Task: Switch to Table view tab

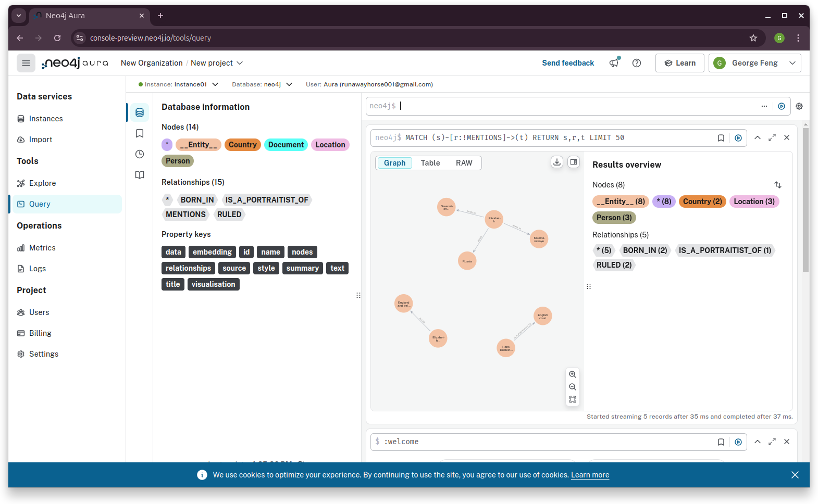Action: click(430, 163)
